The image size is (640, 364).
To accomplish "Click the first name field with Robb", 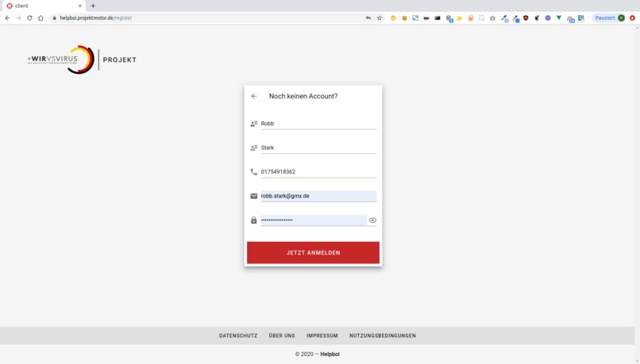I will 318,124.
